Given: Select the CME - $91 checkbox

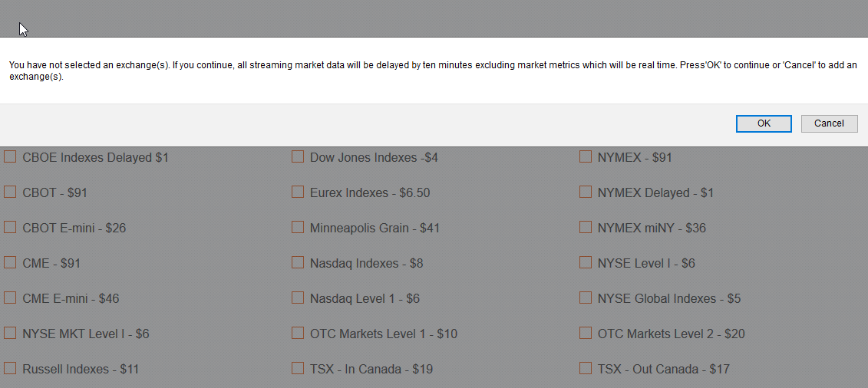Looking at the screenshot, I should point(10,263).
